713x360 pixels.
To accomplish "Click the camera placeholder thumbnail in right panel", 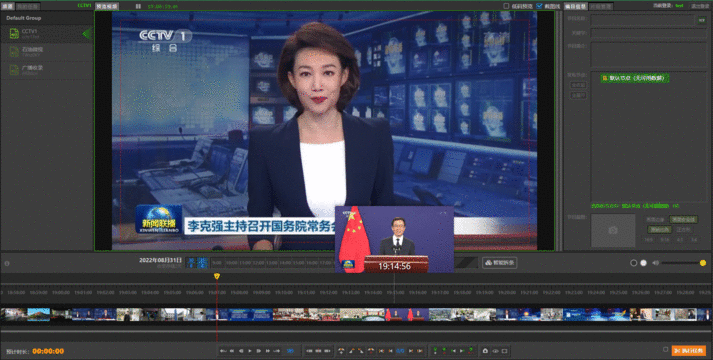I will tap(613, 230).
